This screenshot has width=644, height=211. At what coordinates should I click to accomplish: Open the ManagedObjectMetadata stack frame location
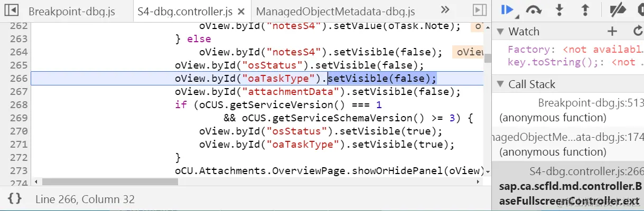(567, 138)
